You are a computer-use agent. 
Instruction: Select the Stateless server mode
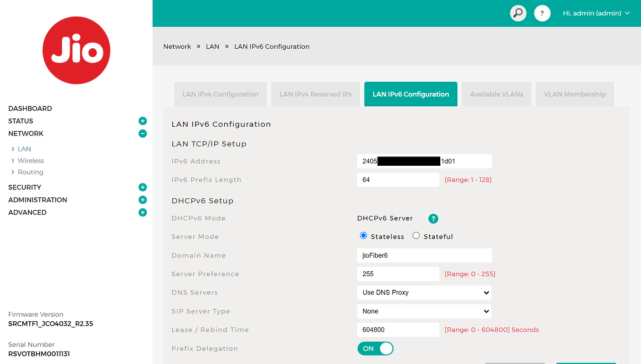[363, 235]
